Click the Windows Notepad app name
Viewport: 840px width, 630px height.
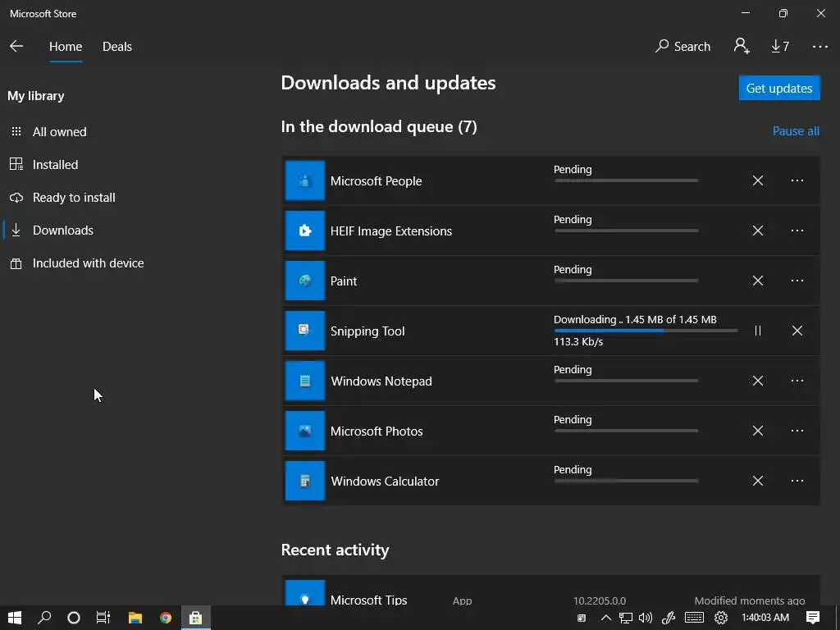tap(381, 381)
